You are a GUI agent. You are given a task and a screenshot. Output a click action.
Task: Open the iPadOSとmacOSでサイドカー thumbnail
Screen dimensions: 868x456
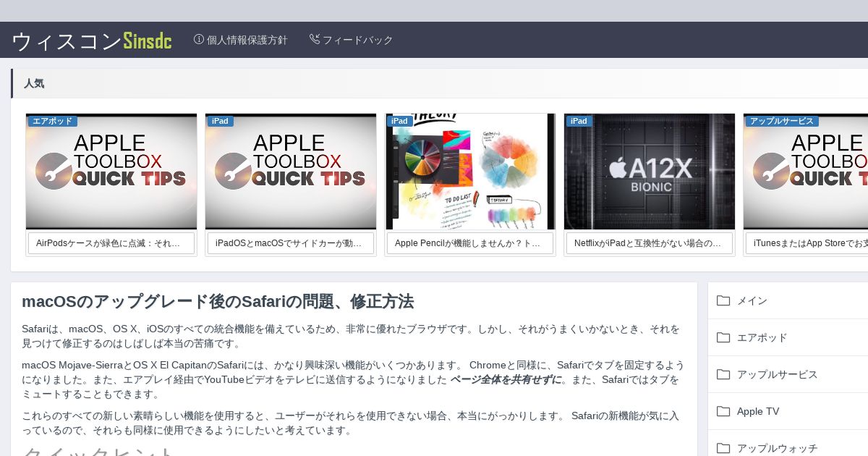point(291,172)
